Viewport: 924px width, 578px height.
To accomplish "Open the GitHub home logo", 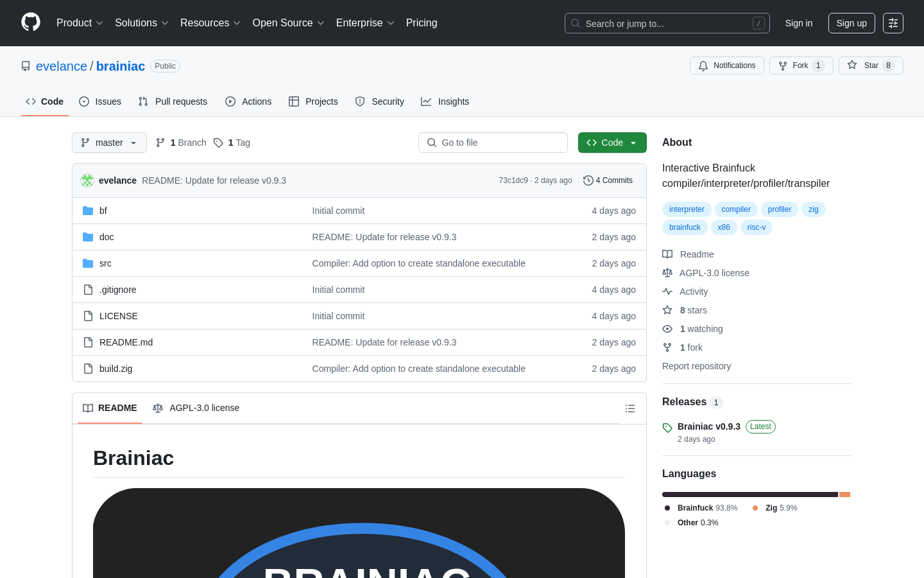I will point(31,22).
